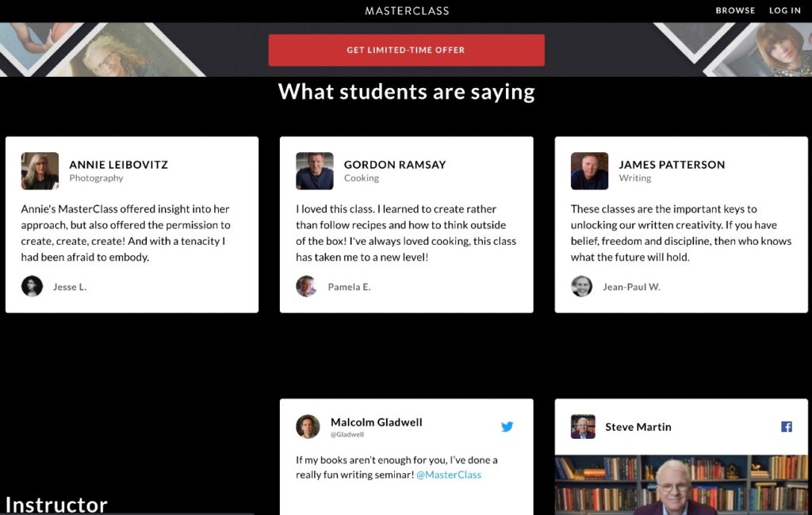
Task: Open the BROWSE menu
Action: coord(734,10)
